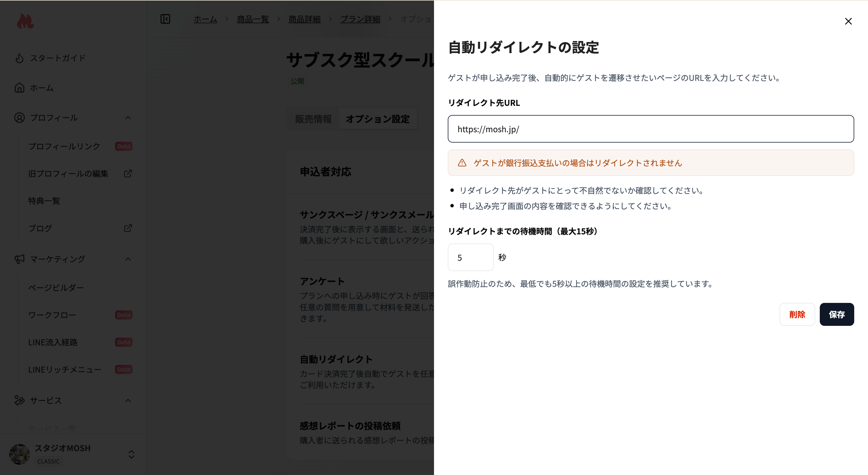Click the bank transfer redirect warning text

coord(578,163)
